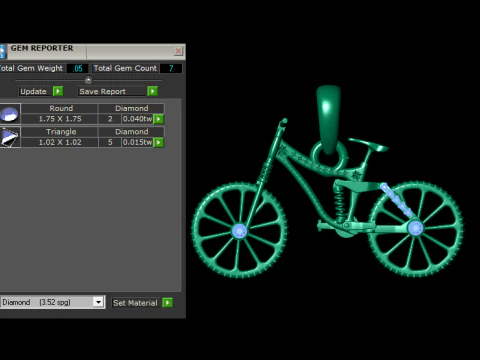The height and width of the screenshot is (360, 480).
Task: Click the Triangle diamond gem thumbnail
Action: tap(10, 137)
